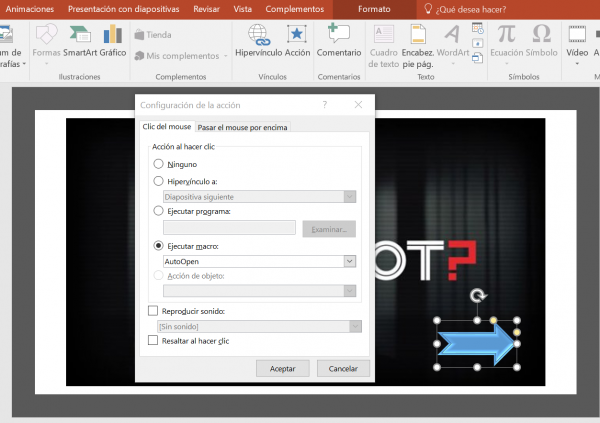
Task: Select the Ejecutar programa radio option
Action: (158, 211)
